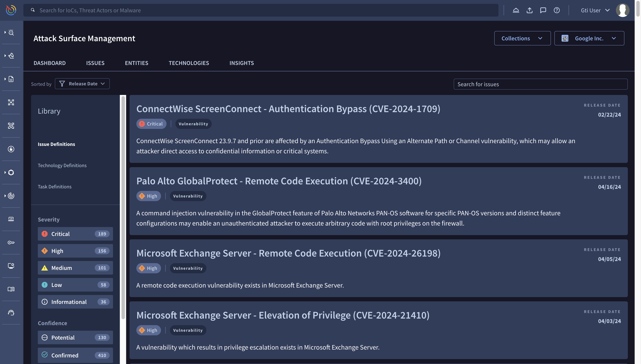Click the Critical badge on ConnectWise issue

151,124
